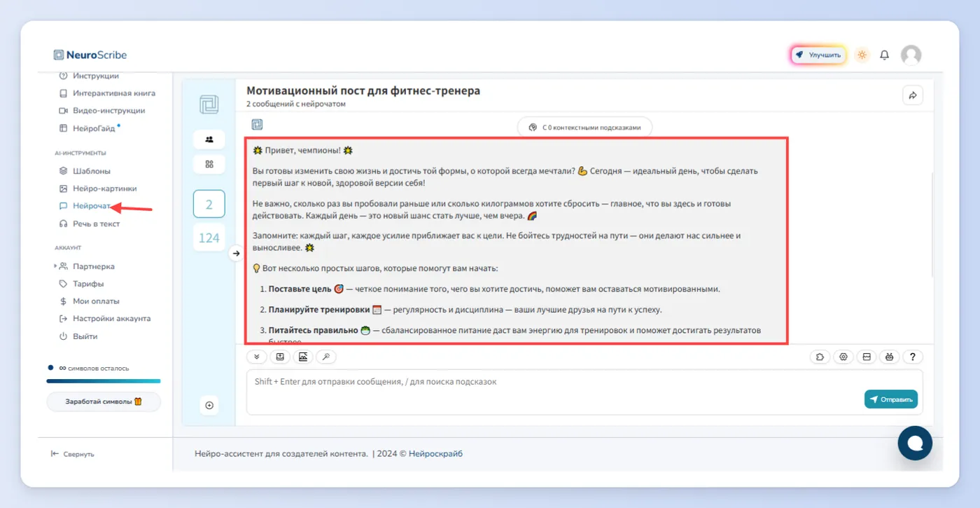Viewport: 980px width, 508px height.
Task: Collapse toolbar with double chevron down
Action: pyautogui.click(x=257, y=357)
